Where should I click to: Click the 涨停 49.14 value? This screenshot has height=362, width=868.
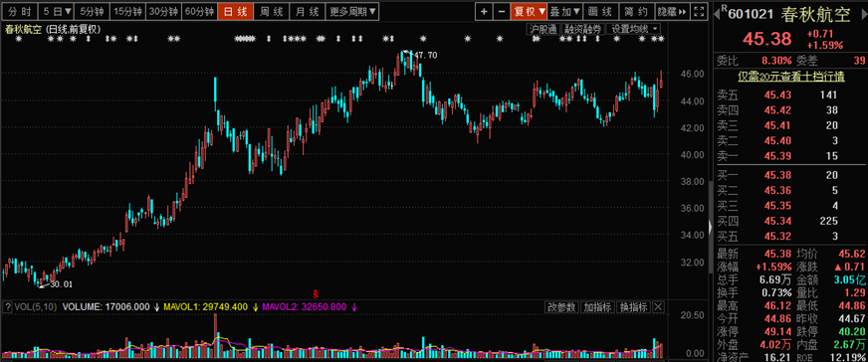pyautogui.click(x=777, y=331)
